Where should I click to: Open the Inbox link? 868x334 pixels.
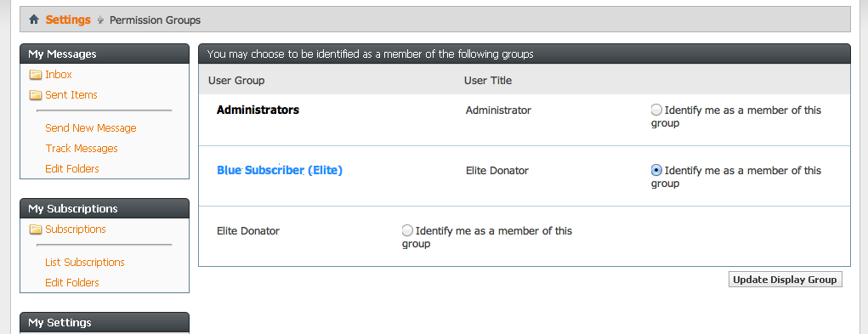click(59, 75)
